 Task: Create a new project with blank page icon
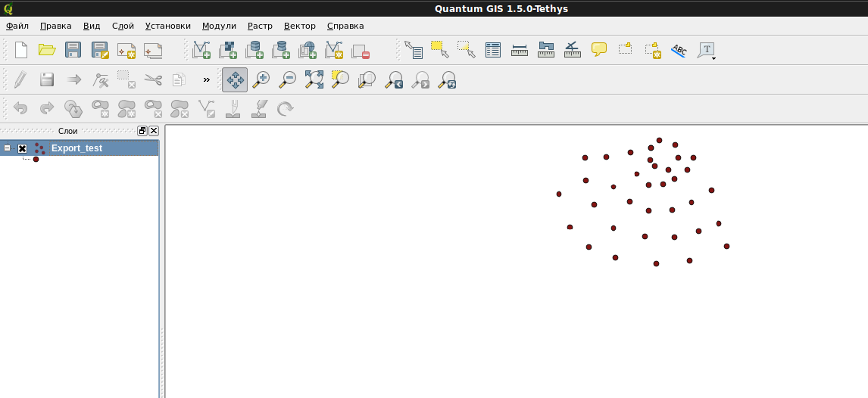coord(20,50)
